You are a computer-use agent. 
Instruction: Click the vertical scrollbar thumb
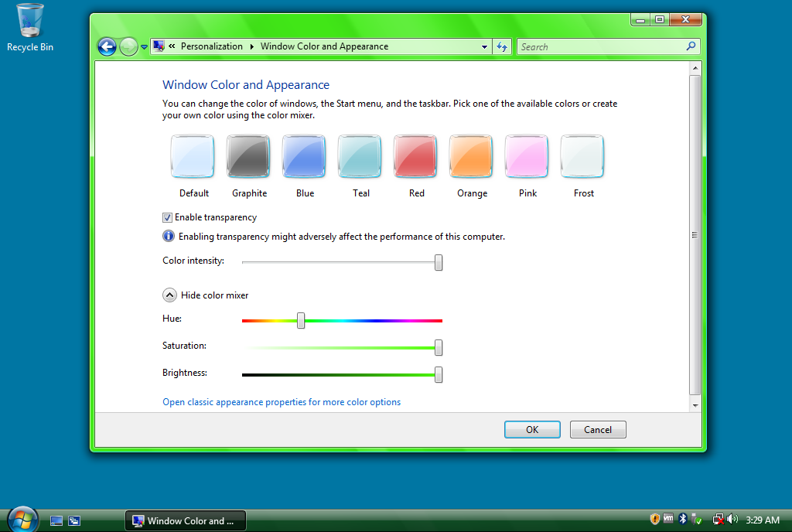click(x=695, y=235)
